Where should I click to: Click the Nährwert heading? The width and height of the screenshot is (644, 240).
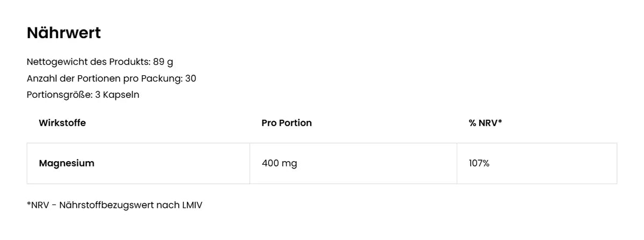[x=64, y=33]
